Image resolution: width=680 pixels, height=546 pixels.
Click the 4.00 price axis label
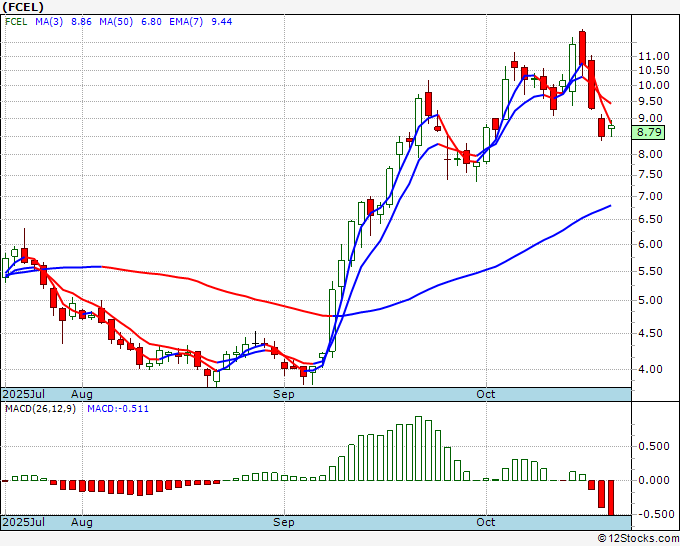pyautogui.click(x=653, y=369)
